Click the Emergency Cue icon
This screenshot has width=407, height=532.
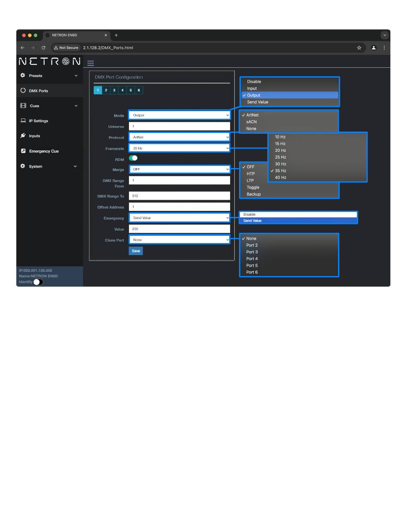23,151
